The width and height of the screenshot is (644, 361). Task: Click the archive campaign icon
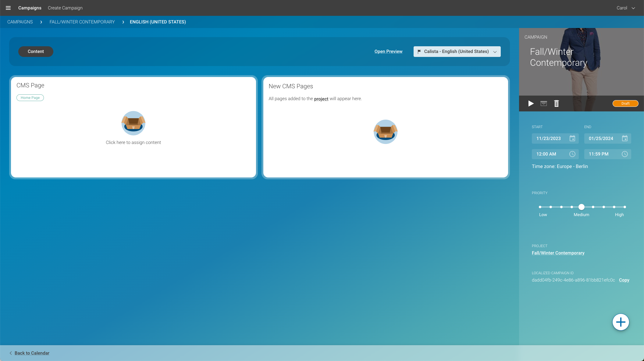point(543,103)
